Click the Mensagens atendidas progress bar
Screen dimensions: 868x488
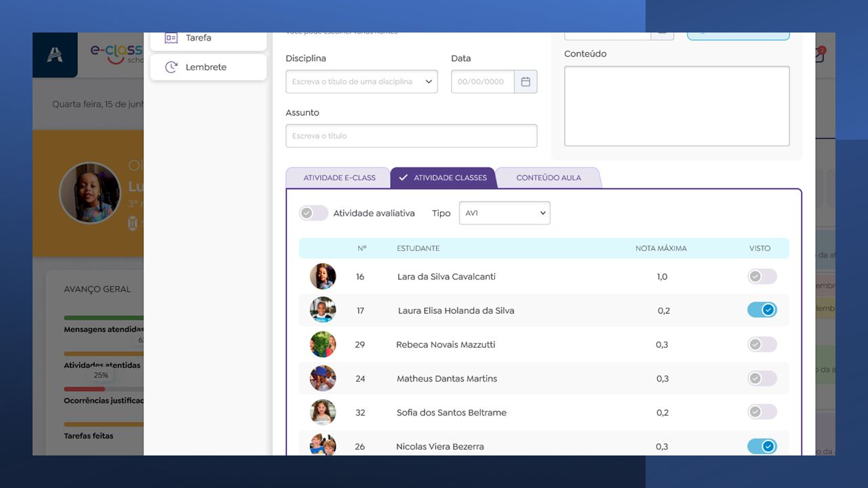pyautogui.click(x=104, y=318)
